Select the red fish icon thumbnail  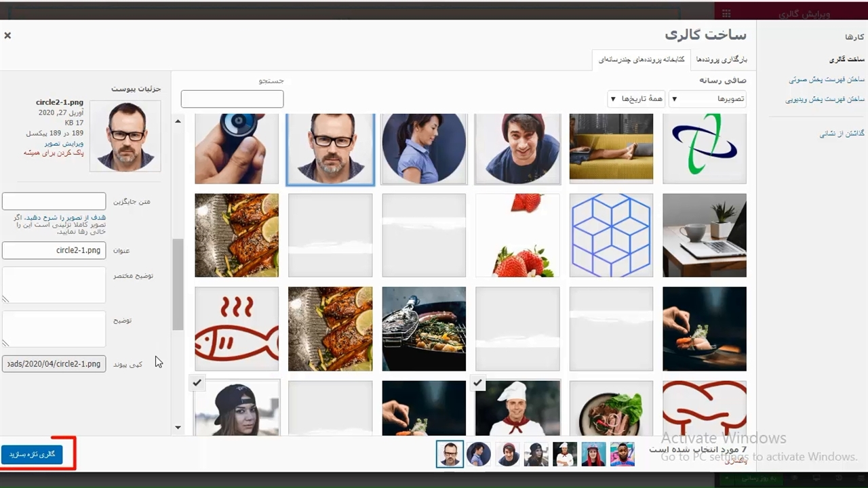tap(237, 329)
